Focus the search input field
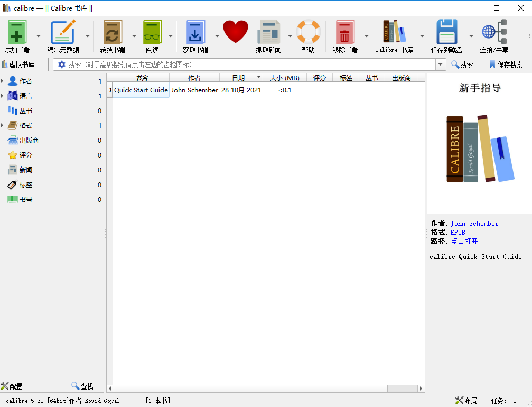The width and height of the screenshot is (532, 407). pos(250,64)
